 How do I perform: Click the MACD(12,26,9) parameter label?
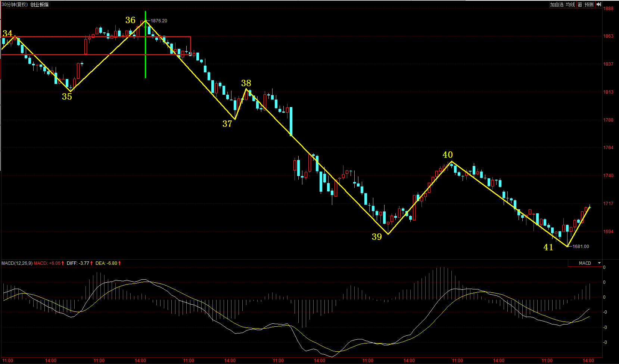(x=17, y=263)
